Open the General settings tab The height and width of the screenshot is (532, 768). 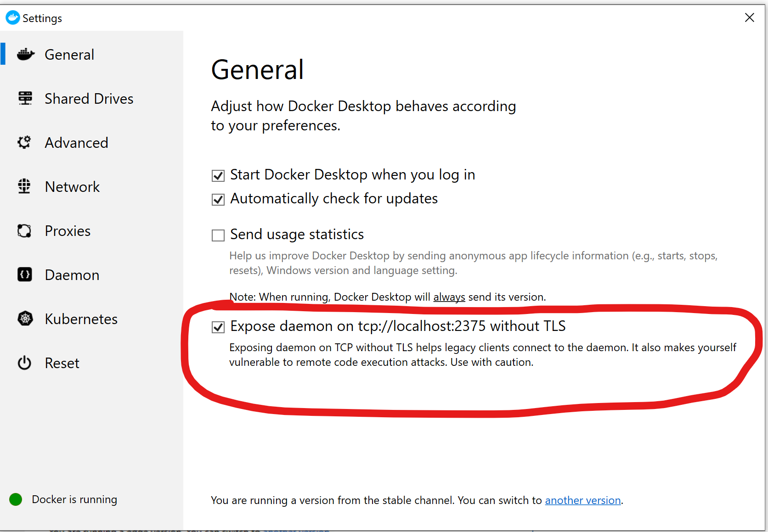[x=92, y=54]
